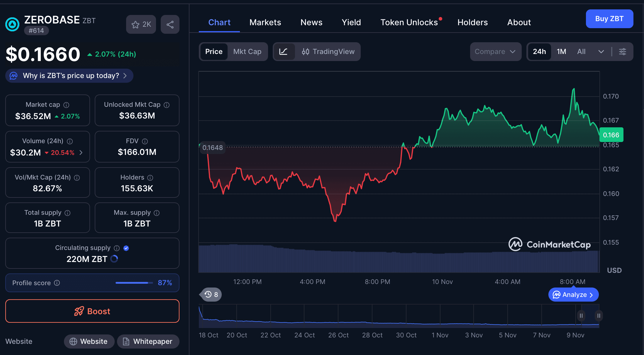The image size is (644, 355).
Task: Expand more time range options
Action: 601,52
